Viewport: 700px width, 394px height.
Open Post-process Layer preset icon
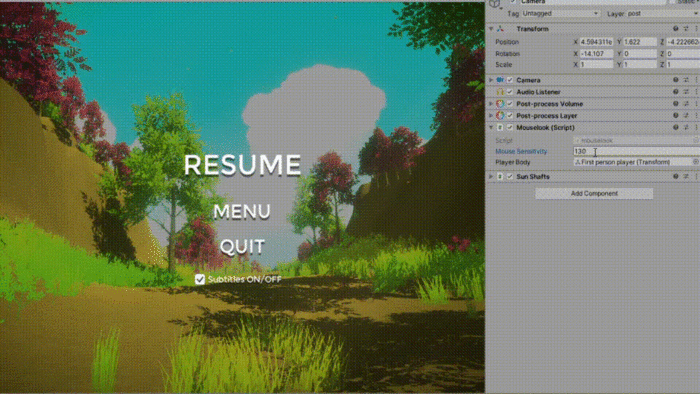tap(686, 116)
